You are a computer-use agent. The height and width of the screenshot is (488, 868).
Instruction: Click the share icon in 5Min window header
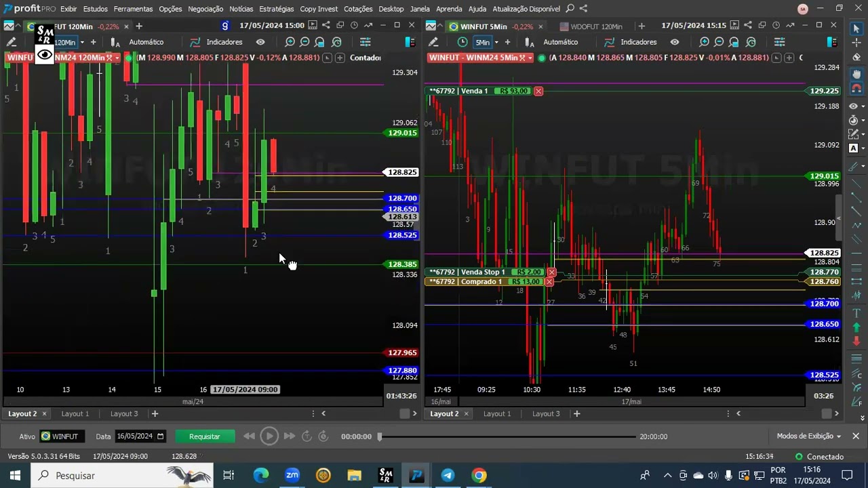[x=747, y=26]
